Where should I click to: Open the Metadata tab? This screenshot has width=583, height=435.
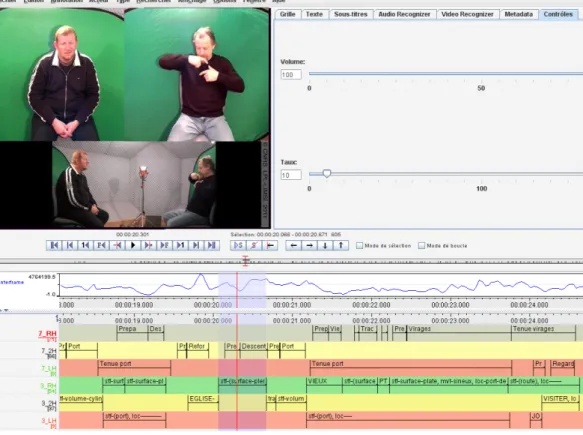519,14
